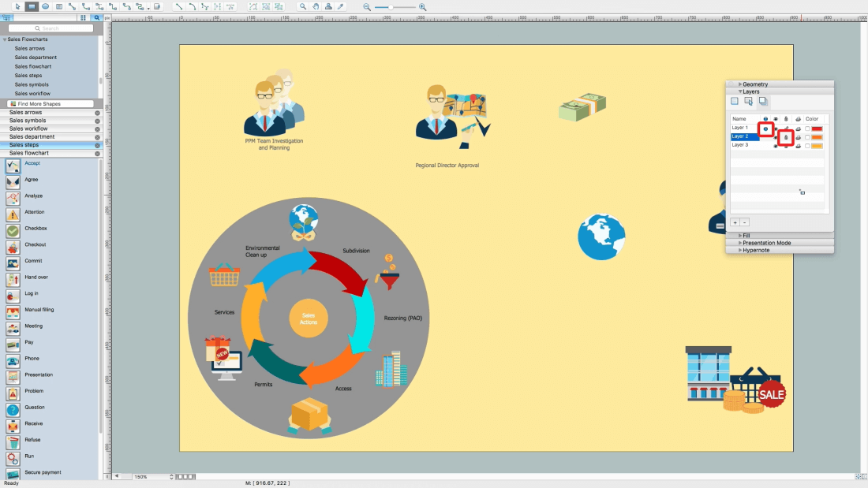
Task: Select the text box tool
Action: coord(59,6)
